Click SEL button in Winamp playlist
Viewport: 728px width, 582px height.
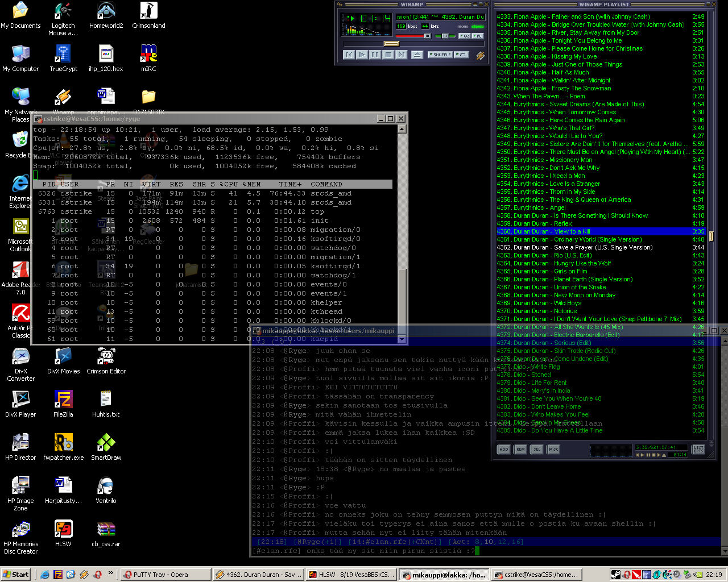[x=537, y=449]
